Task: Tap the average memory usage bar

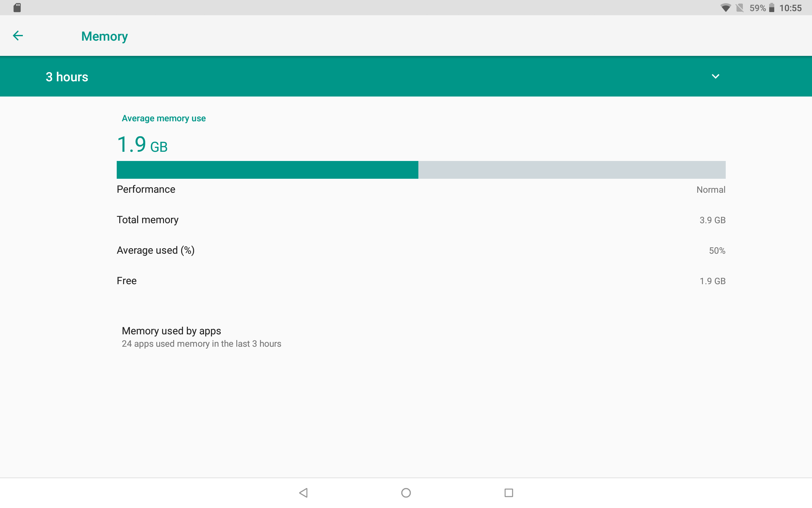Action: (x=421, y=170)
